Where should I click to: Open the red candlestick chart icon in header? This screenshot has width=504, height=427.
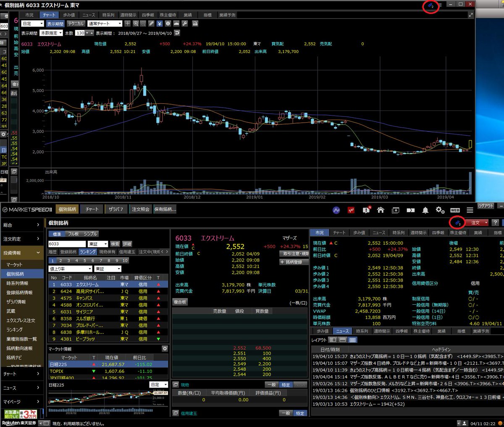tap(351, 210)
